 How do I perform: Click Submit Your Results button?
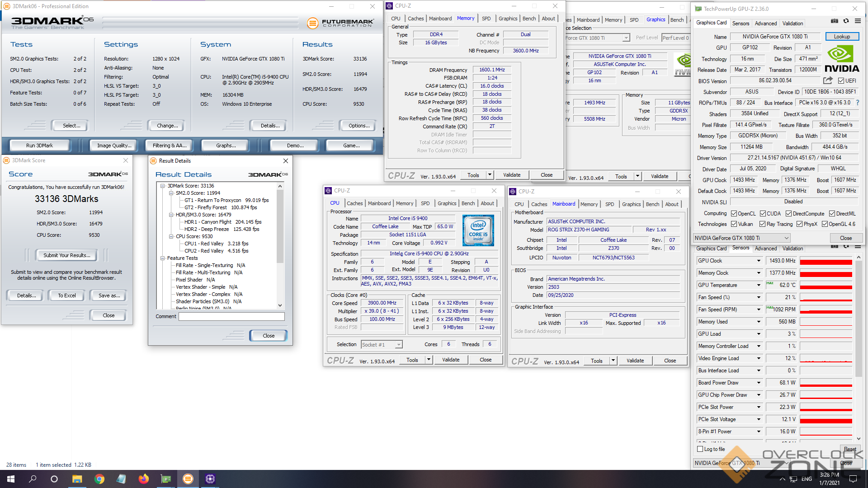pyautogui.click(x=66, y=255)
